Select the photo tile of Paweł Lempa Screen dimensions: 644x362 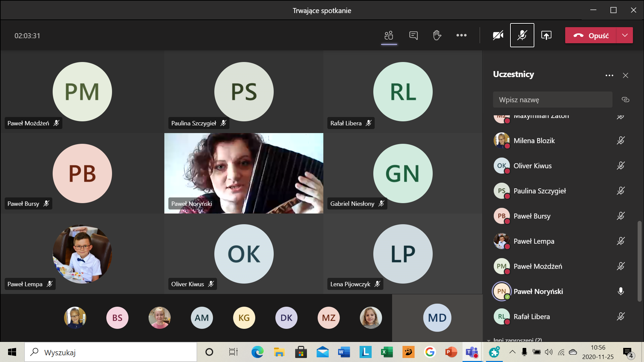[82, 254]
